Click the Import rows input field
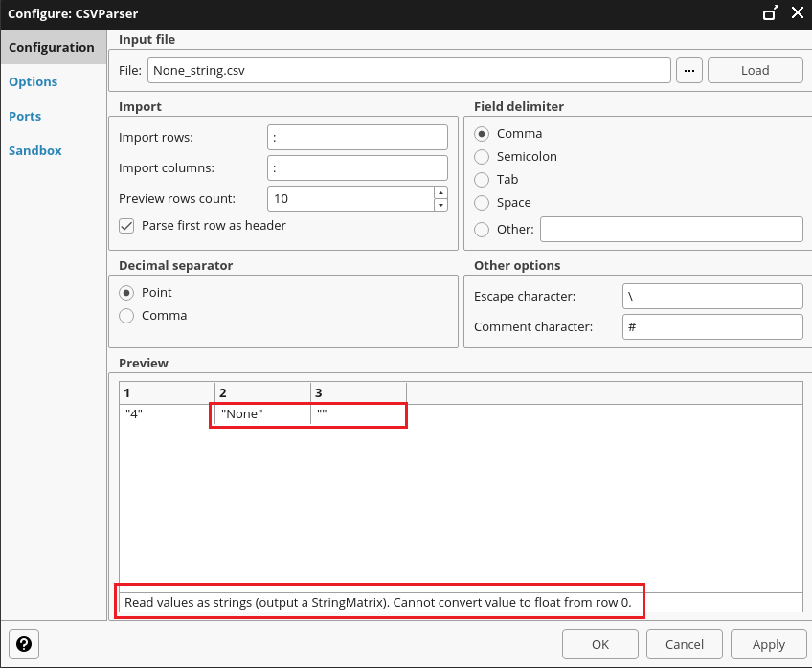812x668 pixels. pyautogui.click(x=357, y=138)
